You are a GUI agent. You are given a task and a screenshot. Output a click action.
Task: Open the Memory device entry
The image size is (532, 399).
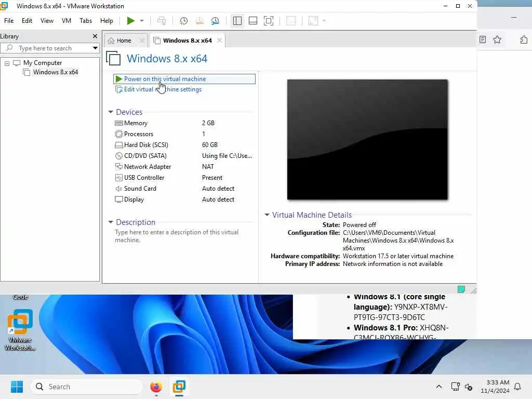tap(136, 123)
